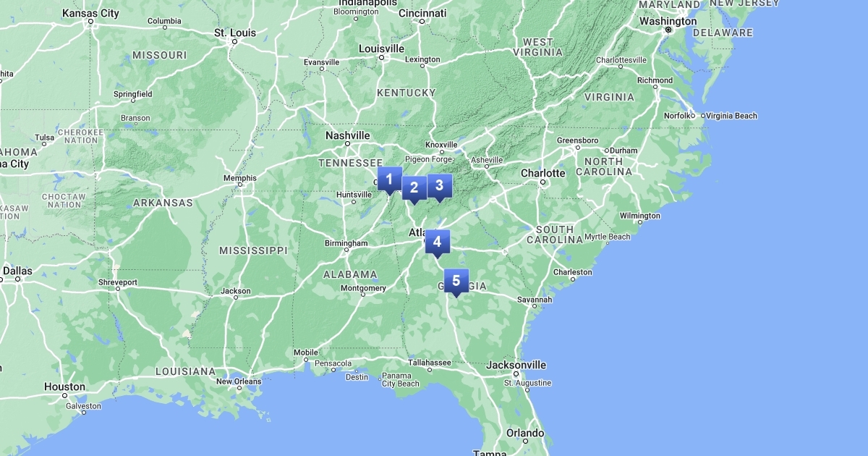
Task: Open map marker number 4 near Atlanta
Action: pyautogui.click(x=437, y=242)
